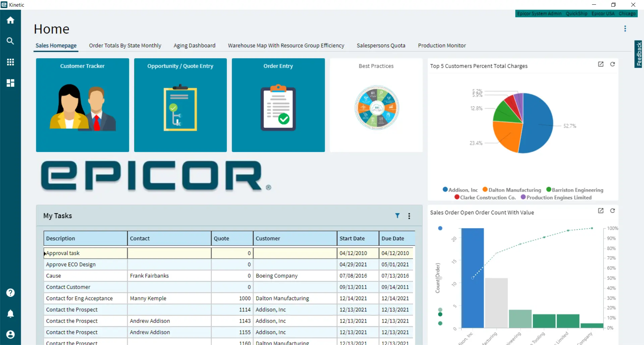Select the Cause task row
The image size is (644, 345).
(x=229, y=276)
